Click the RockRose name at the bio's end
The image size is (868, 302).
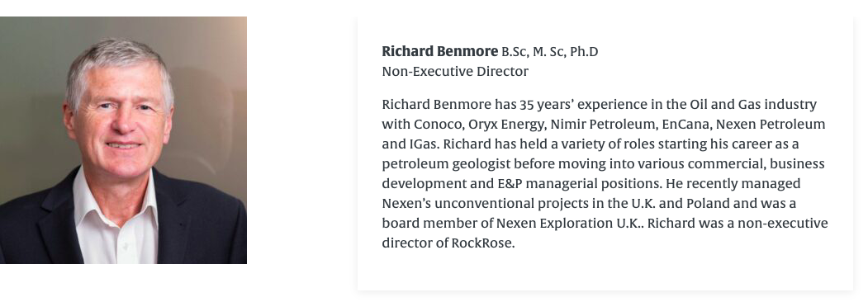click(482, 243)
